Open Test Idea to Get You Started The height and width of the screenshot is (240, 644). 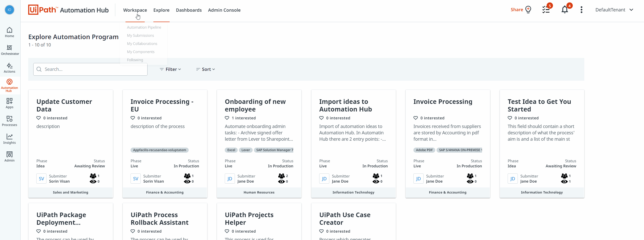tap(539, 105)
